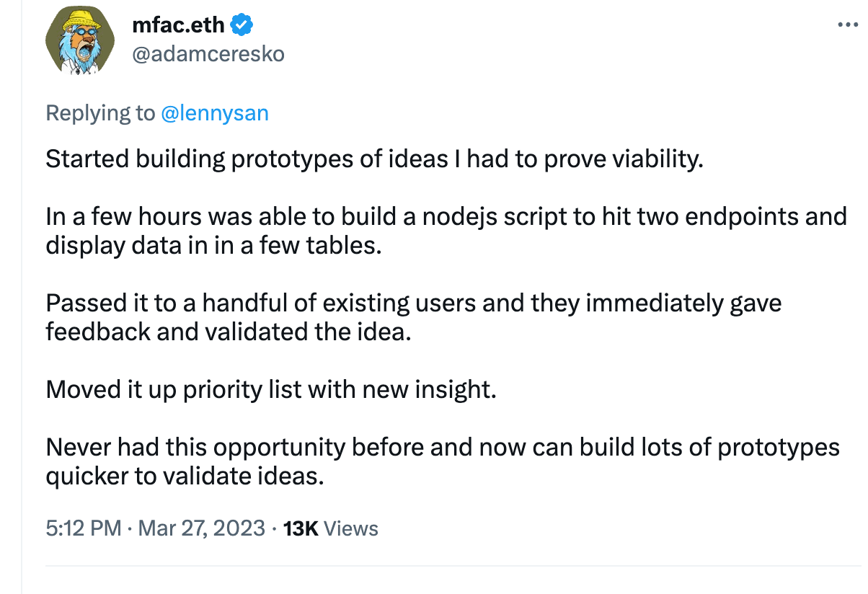
Task: Click the "quicker to validate ideas" line
Action: point(184,476)
